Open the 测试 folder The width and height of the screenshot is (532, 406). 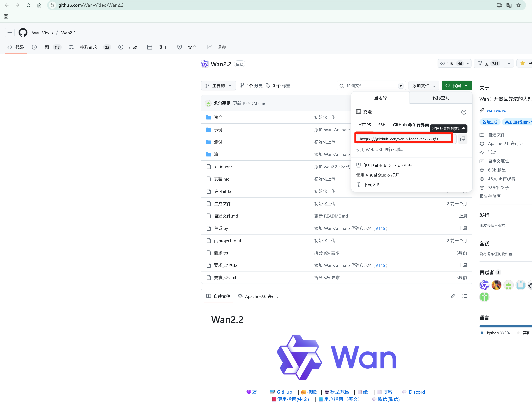[218, 142]
